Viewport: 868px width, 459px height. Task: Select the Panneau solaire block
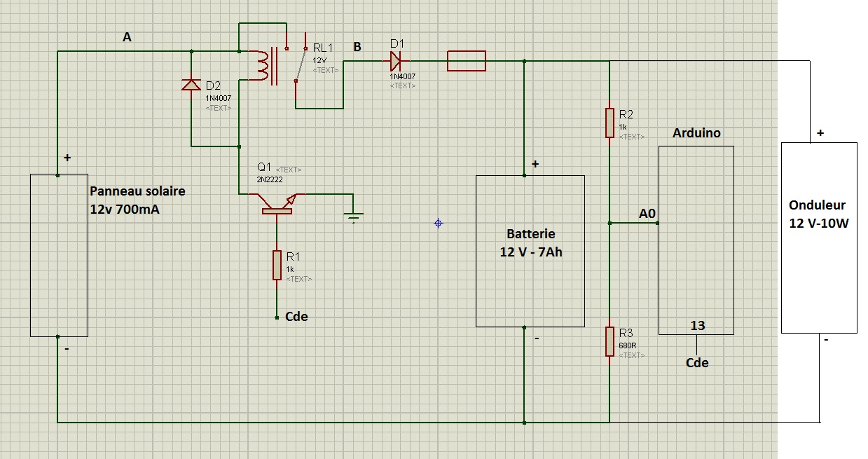[59, 255]
